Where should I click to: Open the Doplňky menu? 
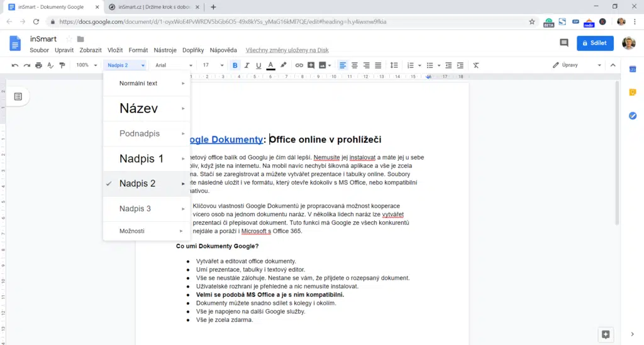tap(193, 50)
